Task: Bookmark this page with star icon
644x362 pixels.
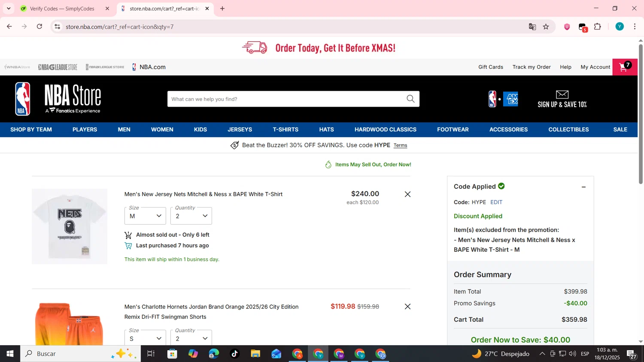Action: [546, 27]
